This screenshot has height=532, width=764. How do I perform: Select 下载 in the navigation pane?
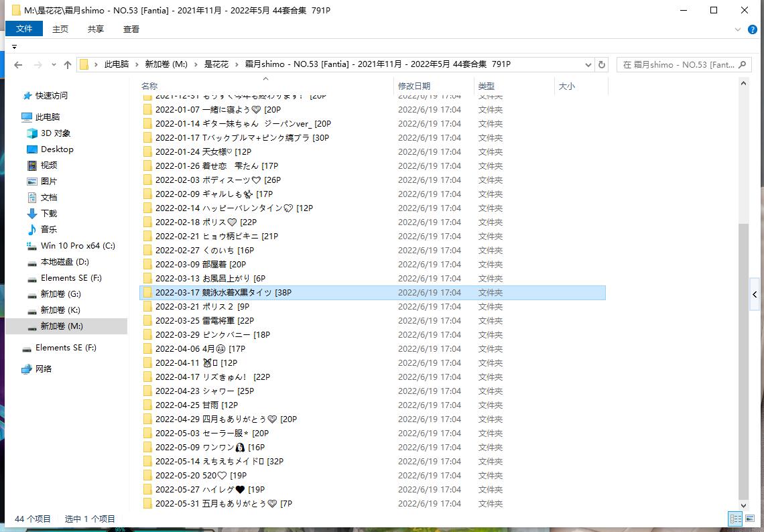[49, 214]
